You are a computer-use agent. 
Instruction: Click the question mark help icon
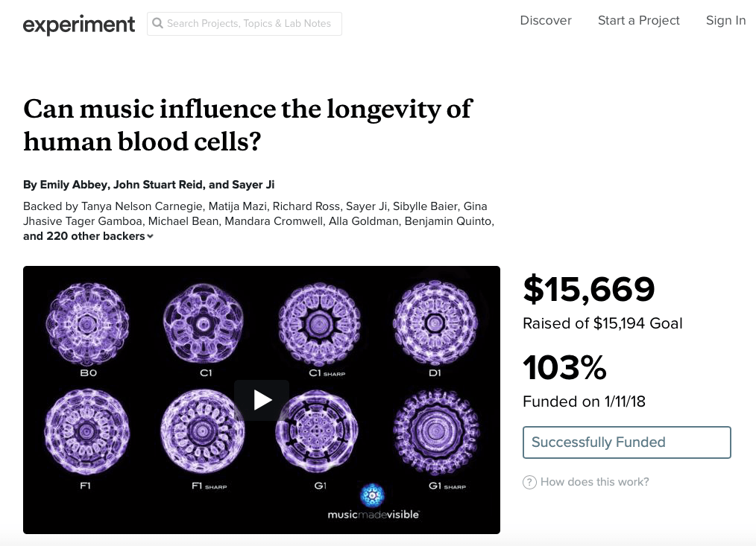(529, 482)
